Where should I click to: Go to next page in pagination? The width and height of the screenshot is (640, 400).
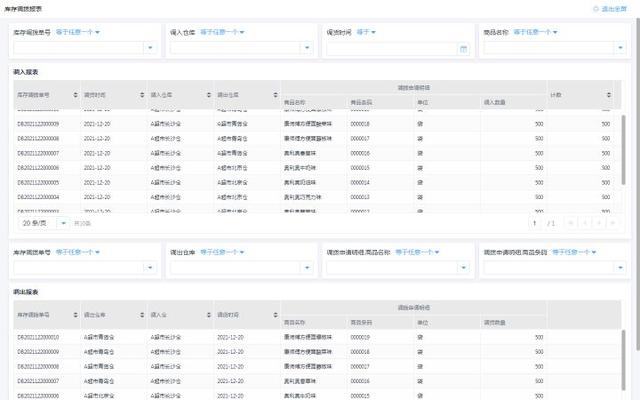599,223
